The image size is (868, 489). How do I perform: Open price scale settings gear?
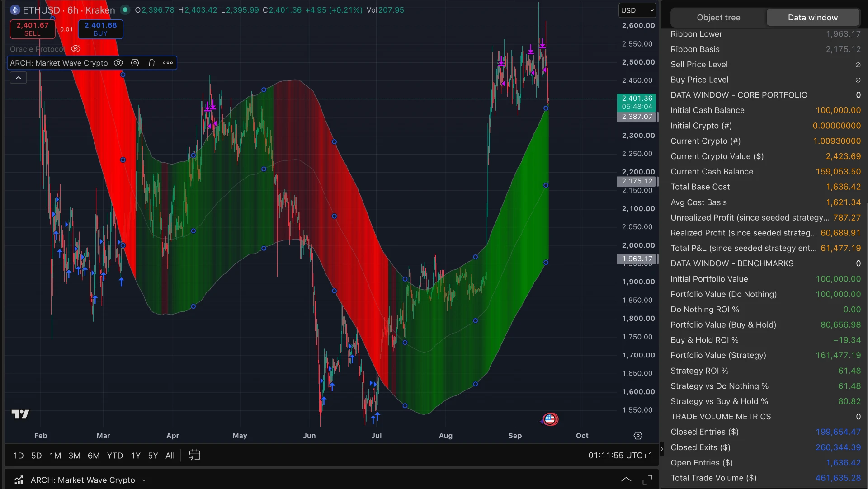pyautogui.click(x=638, y=436)
